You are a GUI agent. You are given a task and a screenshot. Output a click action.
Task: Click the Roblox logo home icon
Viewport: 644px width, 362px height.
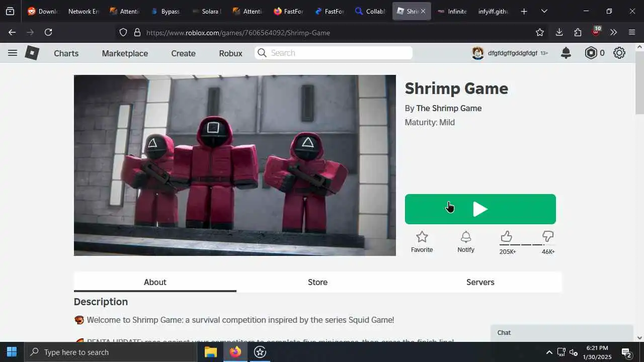tap(32, 53)
